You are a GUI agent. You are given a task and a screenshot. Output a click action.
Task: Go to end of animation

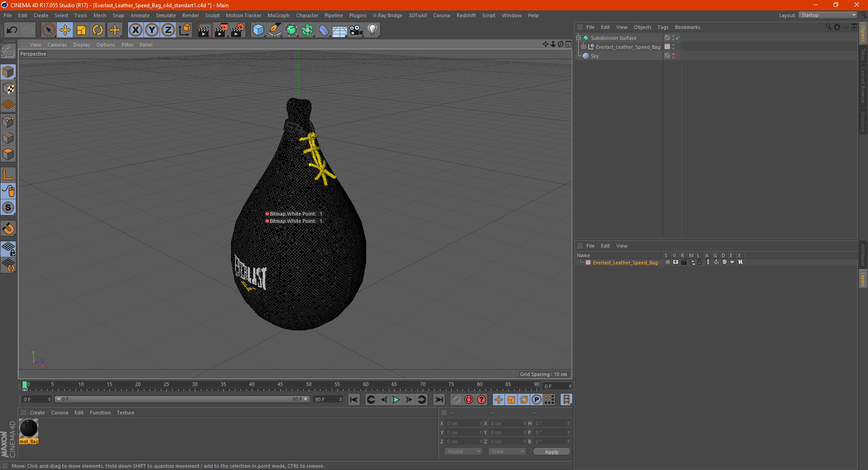pos(439,399)
